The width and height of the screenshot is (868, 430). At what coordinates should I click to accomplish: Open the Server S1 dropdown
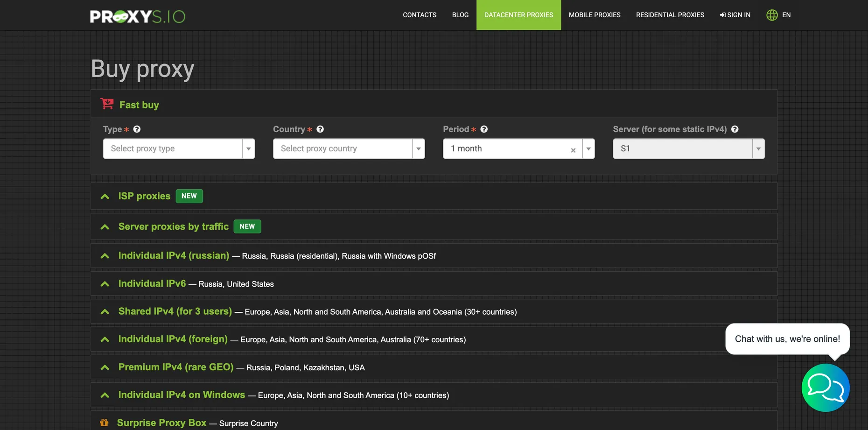coord(689,148)
